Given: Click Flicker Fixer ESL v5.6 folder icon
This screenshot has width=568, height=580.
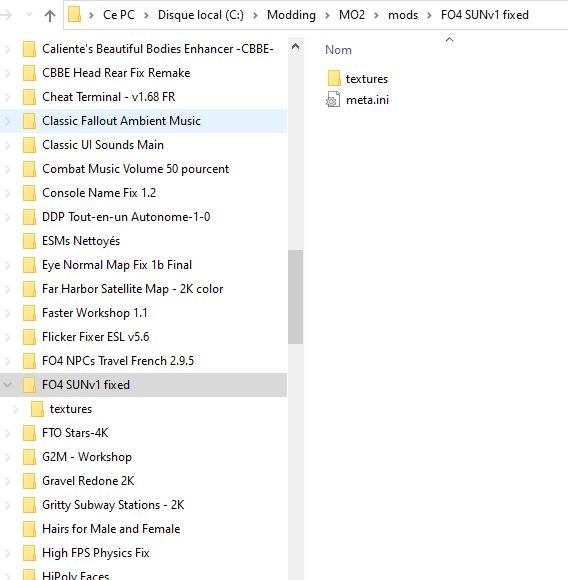Looking at the screenshot, I should 29,337.
